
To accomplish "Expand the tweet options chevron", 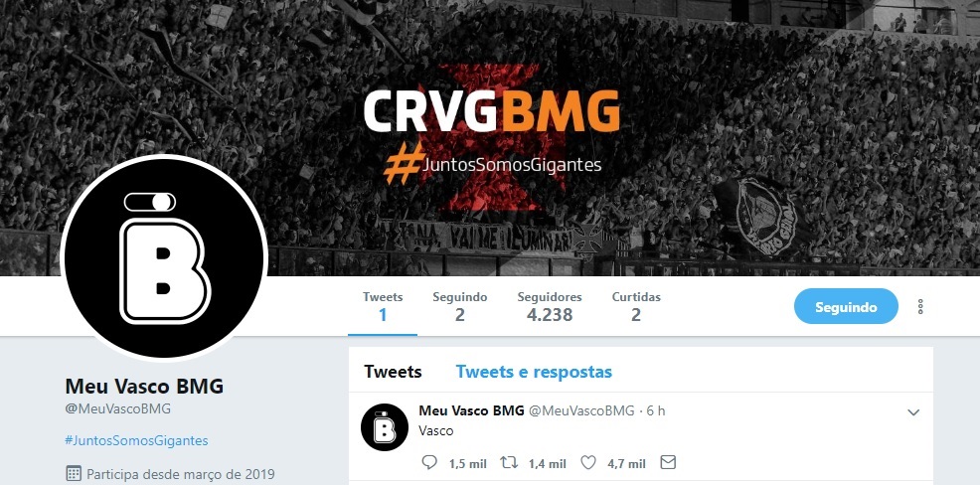I will pos(913,412).
